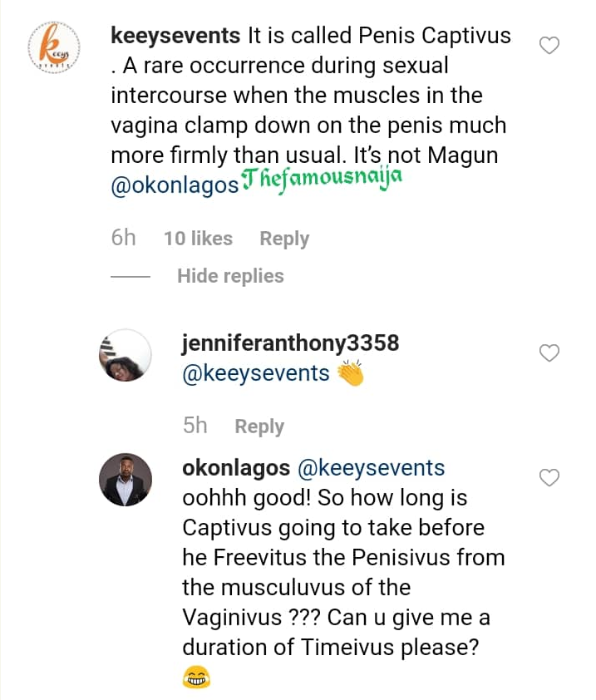Collapse thread with Hide replies
Screen dimensions: 596x700
(230, 276)
